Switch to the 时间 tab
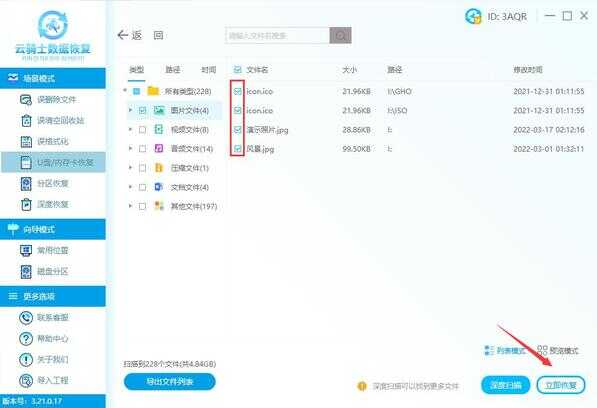Image resolution: width=597 pixels, height=408 pixels. coord(209,70)
